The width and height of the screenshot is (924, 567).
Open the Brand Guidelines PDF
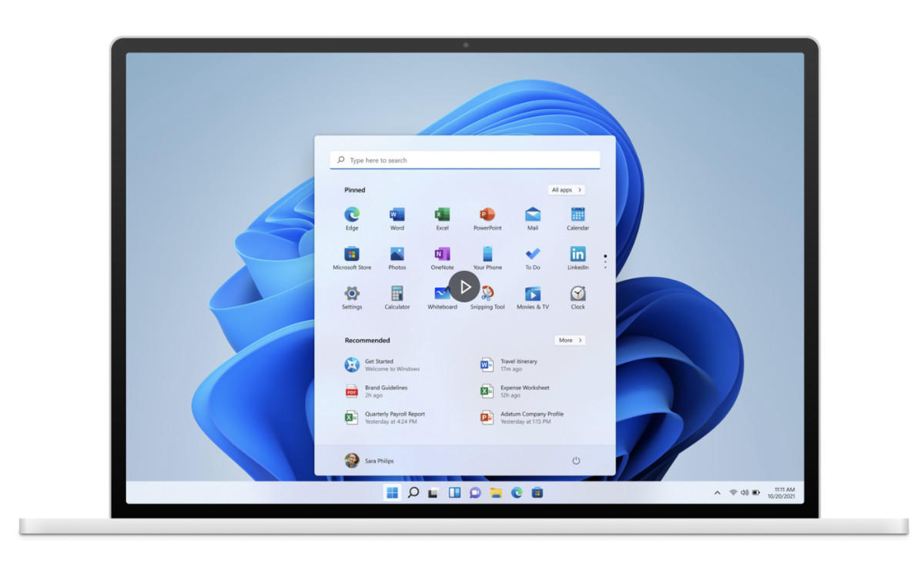(376, 391)
